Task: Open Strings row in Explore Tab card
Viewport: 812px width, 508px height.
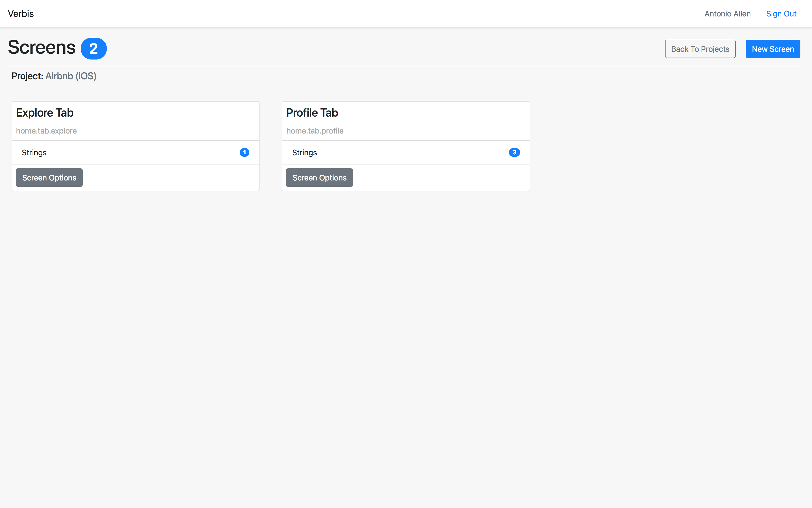Action: [136, 153]
